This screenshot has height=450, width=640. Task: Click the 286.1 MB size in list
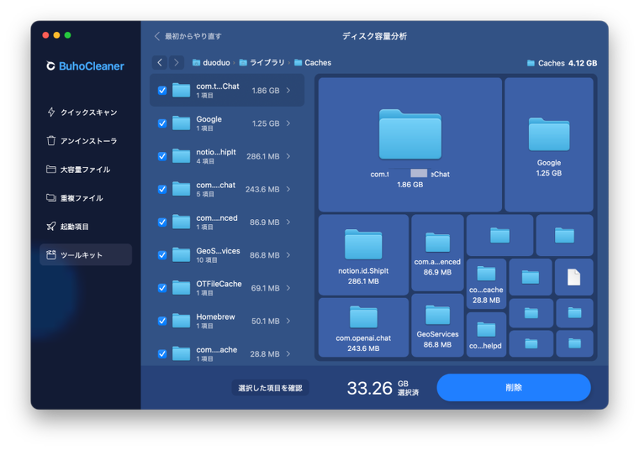tap(263, 156)
